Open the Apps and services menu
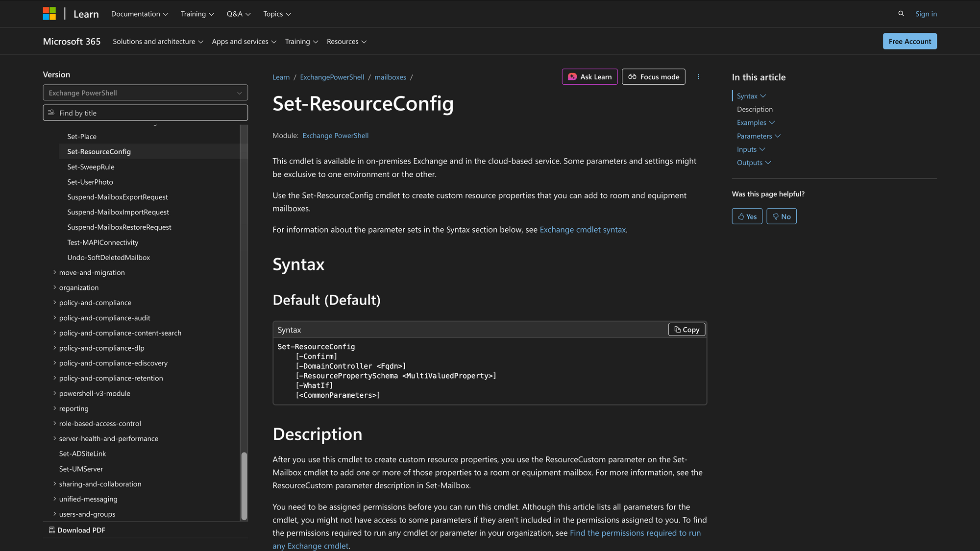The image size is (980, 551). point(244,41)
